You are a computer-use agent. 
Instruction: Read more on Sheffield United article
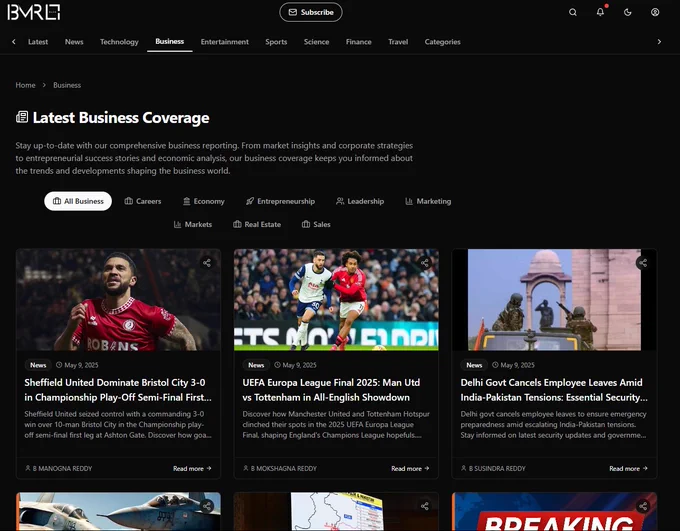192,469
